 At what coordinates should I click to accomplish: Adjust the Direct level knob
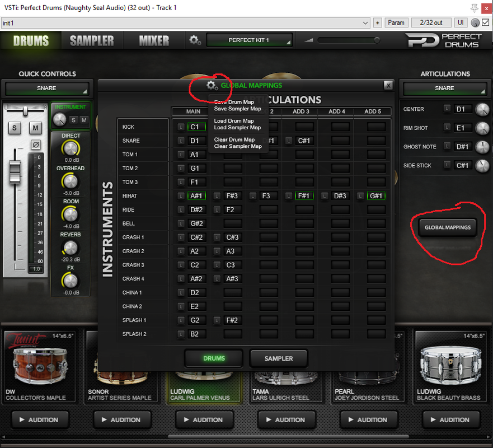(71, 148)
